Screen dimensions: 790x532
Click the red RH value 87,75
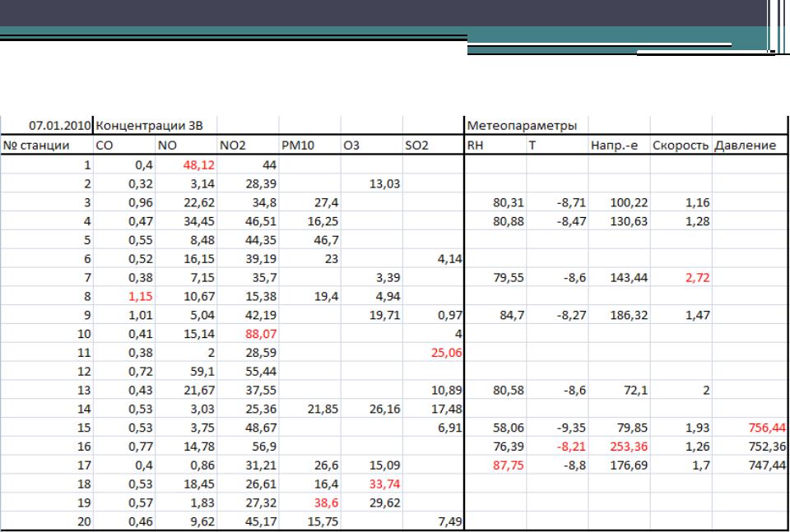[509, 465]
